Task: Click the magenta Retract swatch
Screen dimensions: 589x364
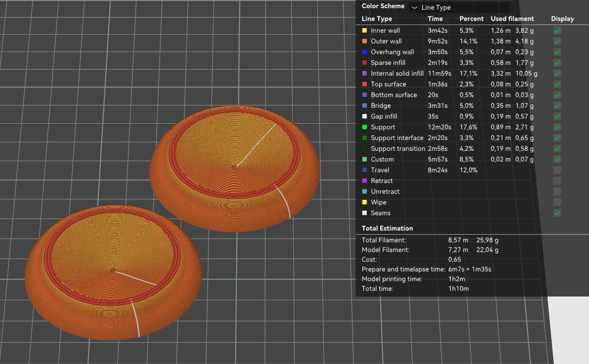Action: pyautogui.click(x=364, y=181)
